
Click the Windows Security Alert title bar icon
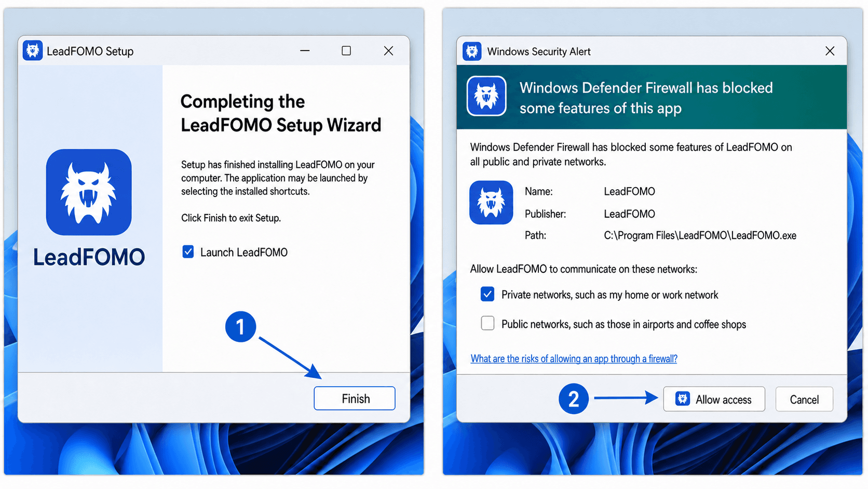(x=472, y=51)
